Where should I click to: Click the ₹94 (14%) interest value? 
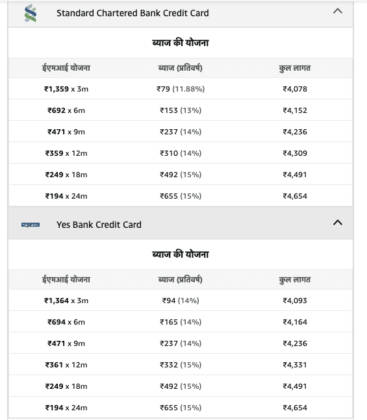pos(180,301)
